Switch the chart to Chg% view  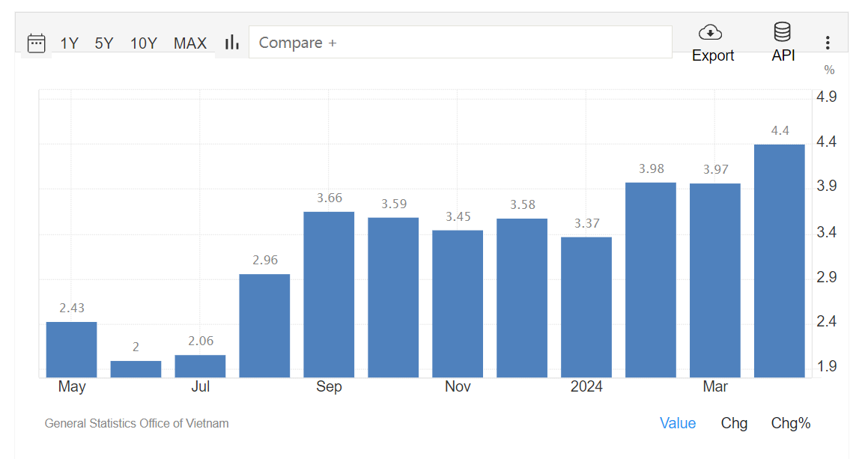click(791, 423)
